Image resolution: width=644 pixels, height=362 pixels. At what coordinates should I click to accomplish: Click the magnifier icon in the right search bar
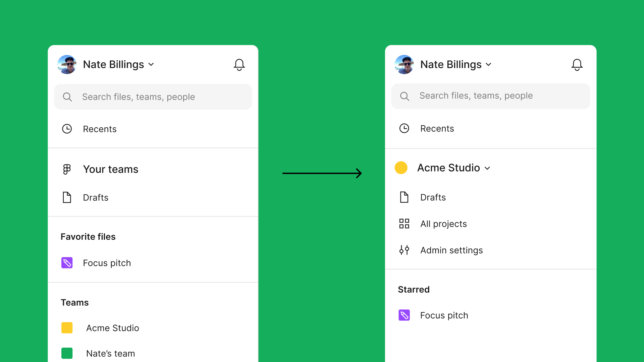[x=405, y=97]
